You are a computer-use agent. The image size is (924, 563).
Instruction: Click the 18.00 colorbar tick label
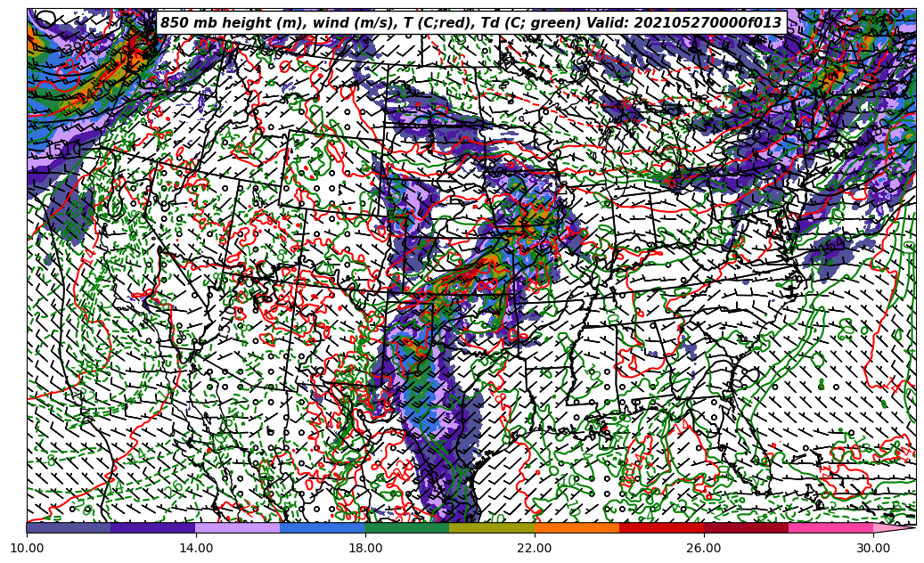click(x=365, y=548)
